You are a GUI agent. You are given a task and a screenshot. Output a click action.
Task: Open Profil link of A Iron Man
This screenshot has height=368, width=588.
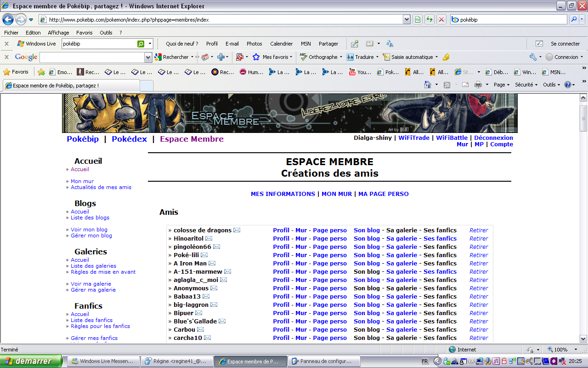281,263
